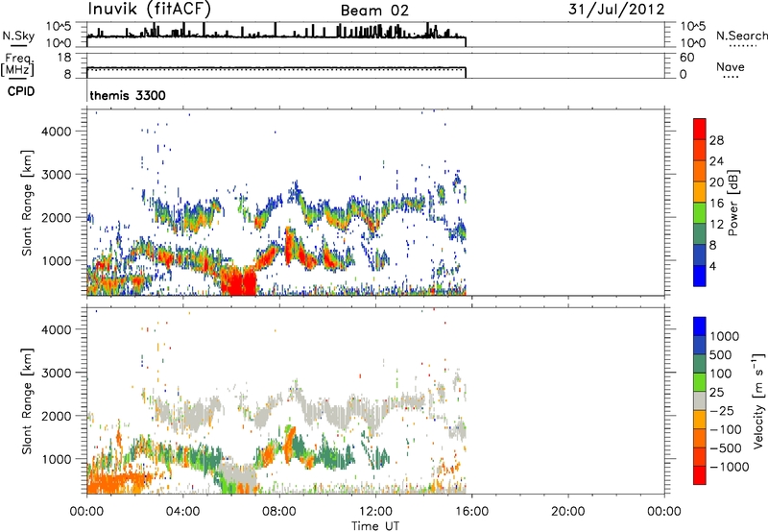The width and height of the screenshot is (768, 532).
Task: Pick the blue top swatch of the velocity bar
Action: click(700, 326)
